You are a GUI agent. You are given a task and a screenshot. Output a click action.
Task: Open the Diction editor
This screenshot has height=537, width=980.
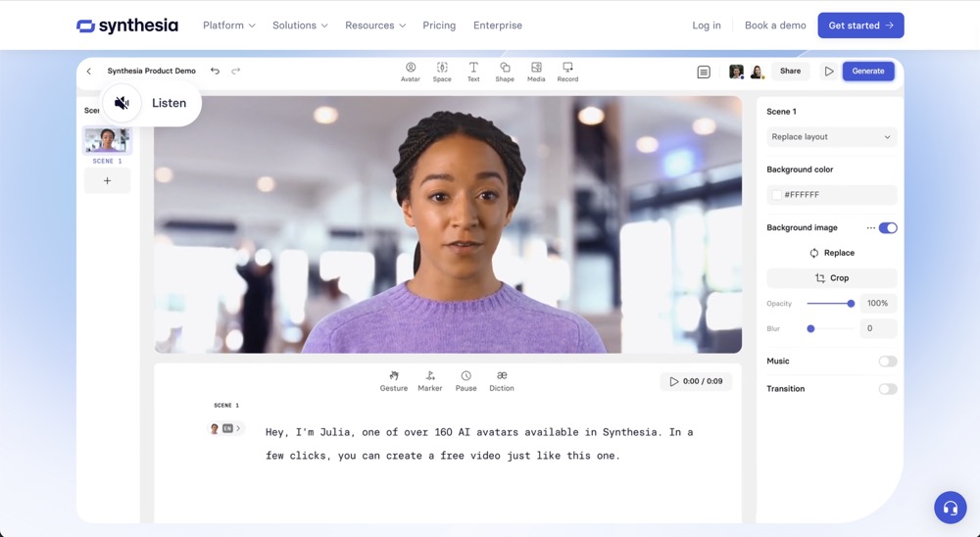point(502,381)
